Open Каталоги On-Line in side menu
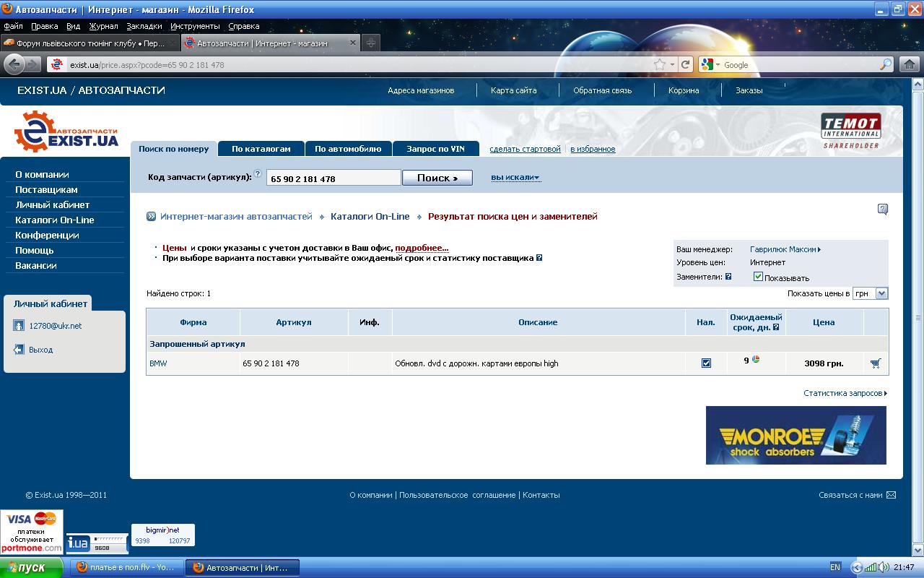The image size is (924, 578). tap(55, 220)
